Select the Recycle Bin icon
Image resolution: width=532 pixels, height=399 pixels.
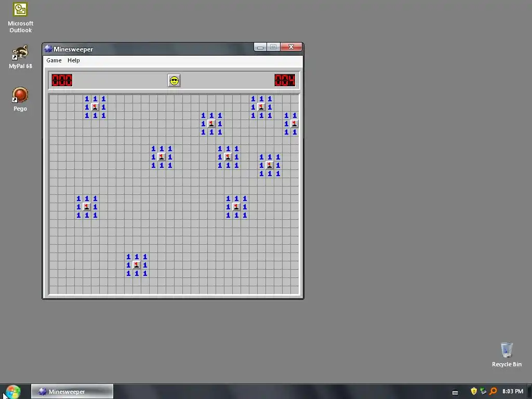[x=507, y=354]
